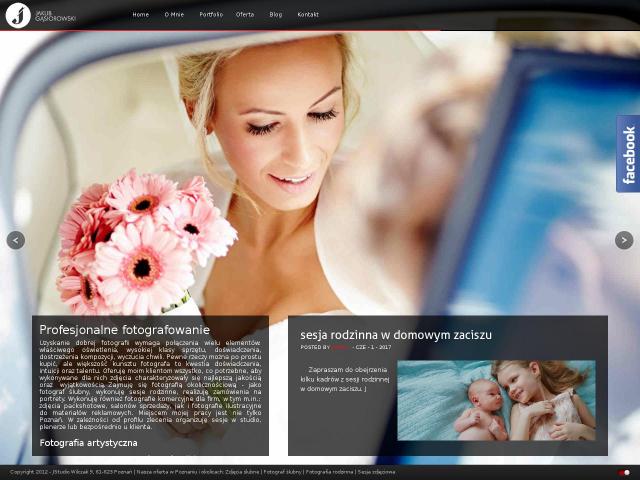This screenshot has height=480, width=640.
Task: Open the Kontakt page
Action: coord(308,14)
